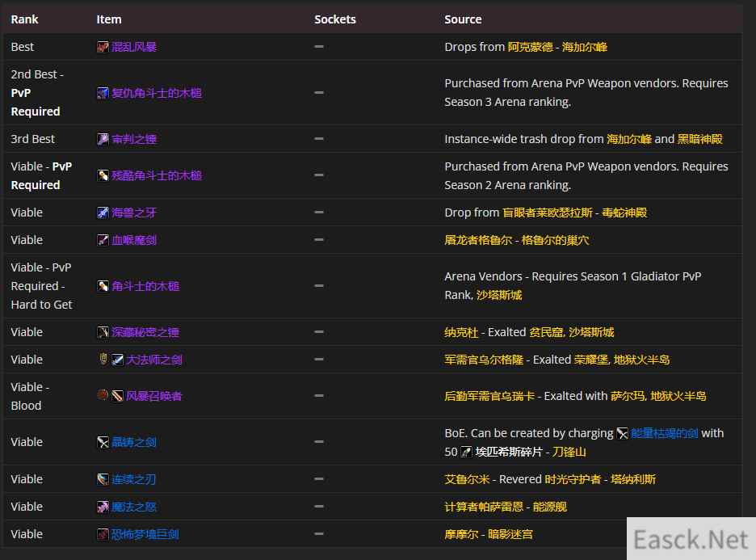Click the 恐怖梦境巨剑 item icon
The width and height of the screenshot is (756, 560).
tap(103, 534)
